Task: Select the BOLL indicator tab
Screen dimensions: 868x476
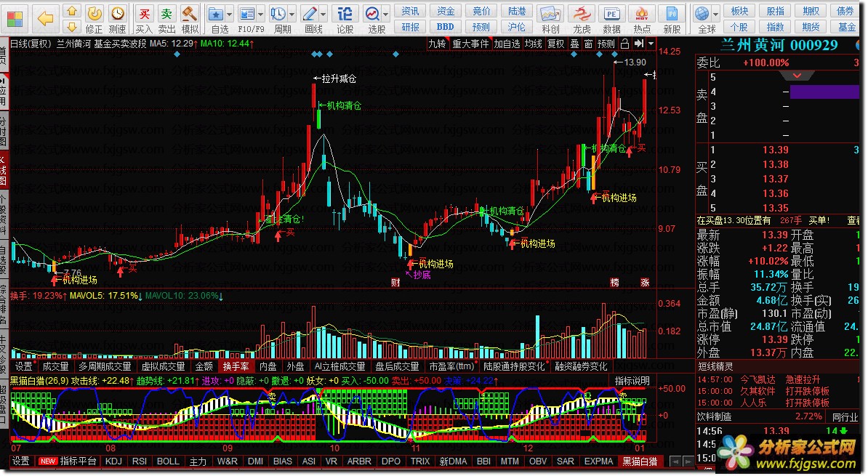Action: (x=168, y=461)
